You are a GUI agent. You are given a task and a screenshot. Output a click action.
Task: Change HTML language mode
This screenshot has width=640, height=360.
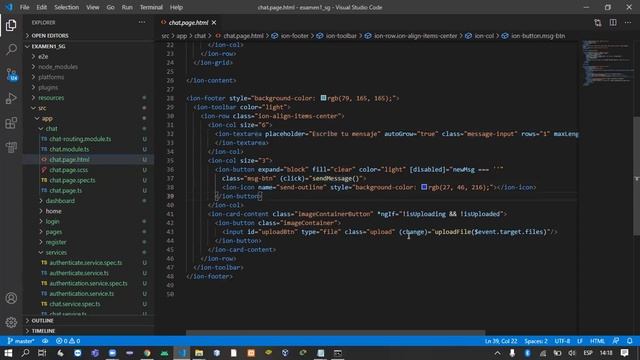click(597, 341)
